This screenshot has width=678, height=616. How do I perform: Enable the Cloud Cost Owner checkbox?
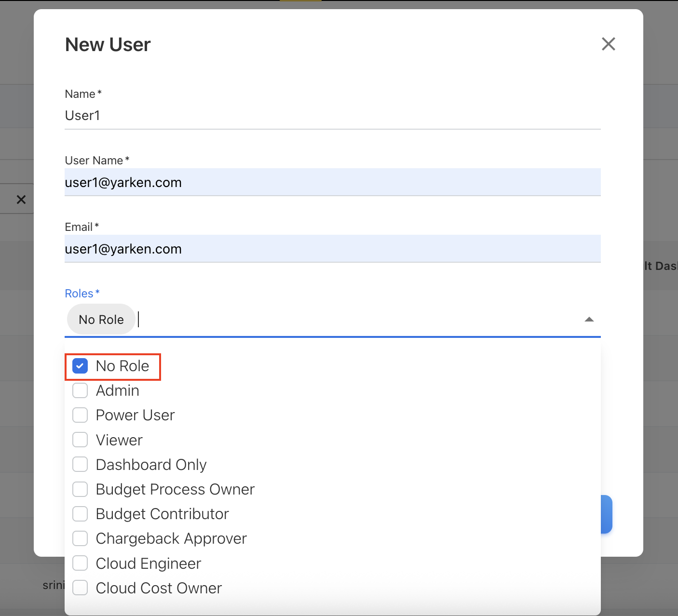[80, 588]
